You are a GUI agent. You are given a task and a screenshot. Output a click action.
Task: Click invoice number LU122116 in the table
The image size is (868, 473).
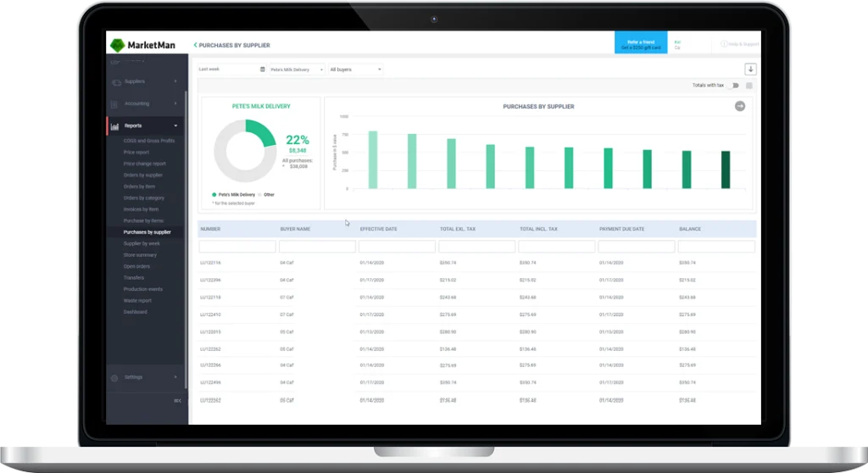point(210,263)
